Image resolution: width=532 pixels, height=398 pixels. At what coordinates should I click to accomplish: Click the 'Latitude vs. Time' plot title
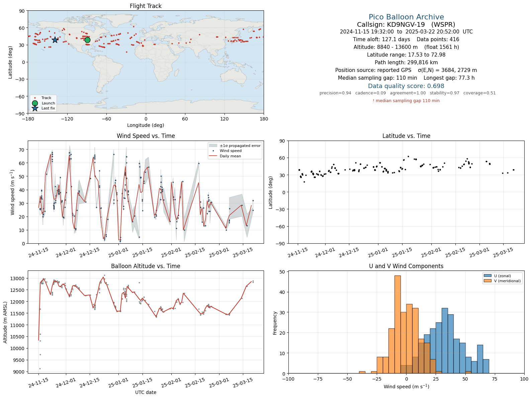click(x=406, y=136)
